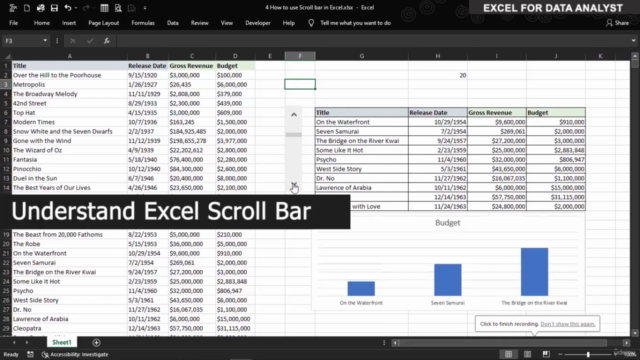Click the Metropolis cell
The height and width of the screenshot is (360, 640).
point(69,84)
